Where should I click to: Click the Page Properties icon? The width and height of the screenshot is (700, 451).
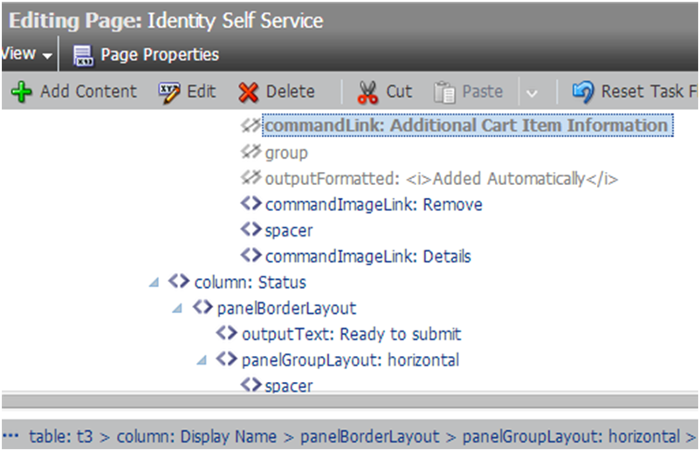click(84, 55)
